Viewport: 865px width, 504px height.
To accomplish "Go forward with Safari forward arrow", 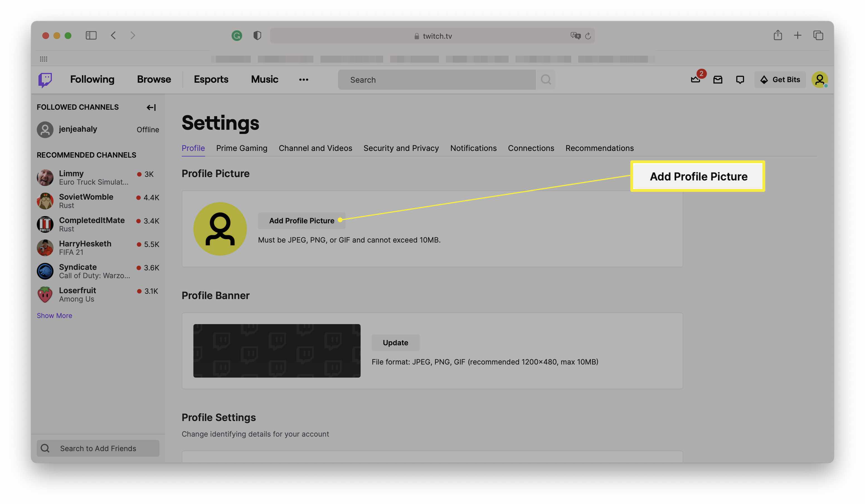I will (x=132, y=35).
